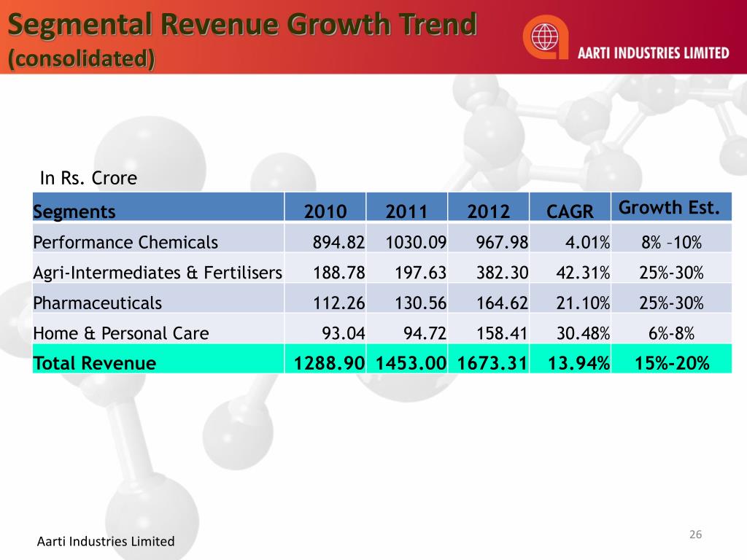Click the total value 1673.31
The height and width of the screenshot is (560, 747).
click(492, 363)
